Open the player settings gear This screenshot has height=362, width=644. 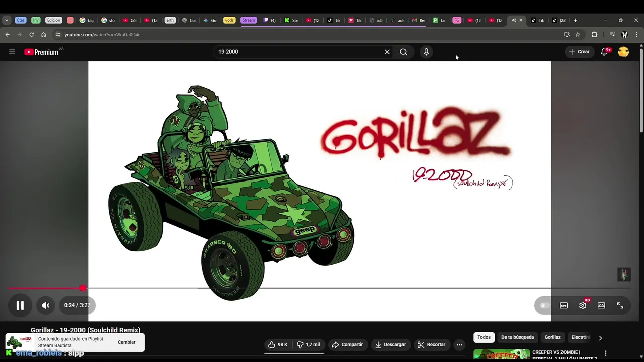coord(583,305)
